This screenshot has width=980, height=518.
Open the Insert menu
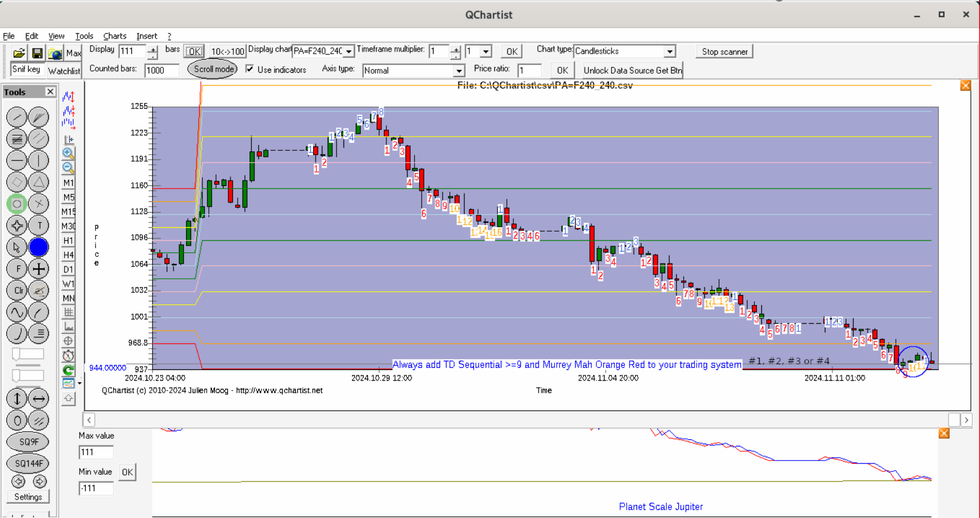147,36
